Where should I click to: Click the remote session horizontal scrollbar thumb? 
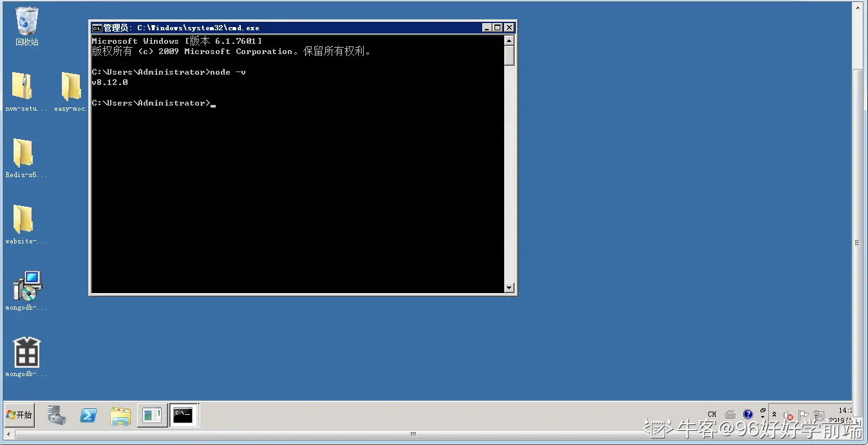point(412,435)
